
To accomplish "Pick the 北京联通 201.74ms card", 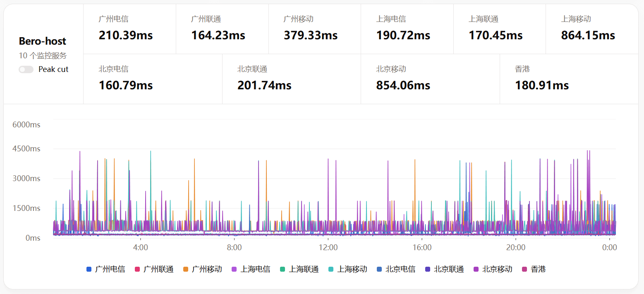I will (291, 79).
